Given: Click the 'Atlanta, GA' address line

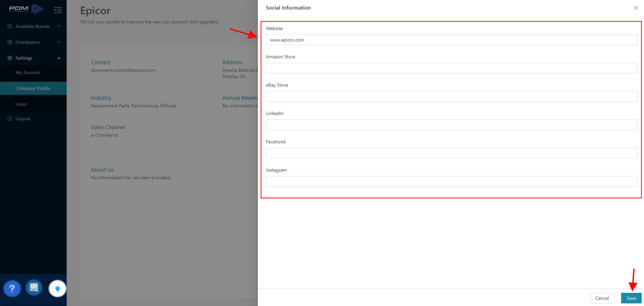Looking at the screenshot, I should tap(234, 76).
